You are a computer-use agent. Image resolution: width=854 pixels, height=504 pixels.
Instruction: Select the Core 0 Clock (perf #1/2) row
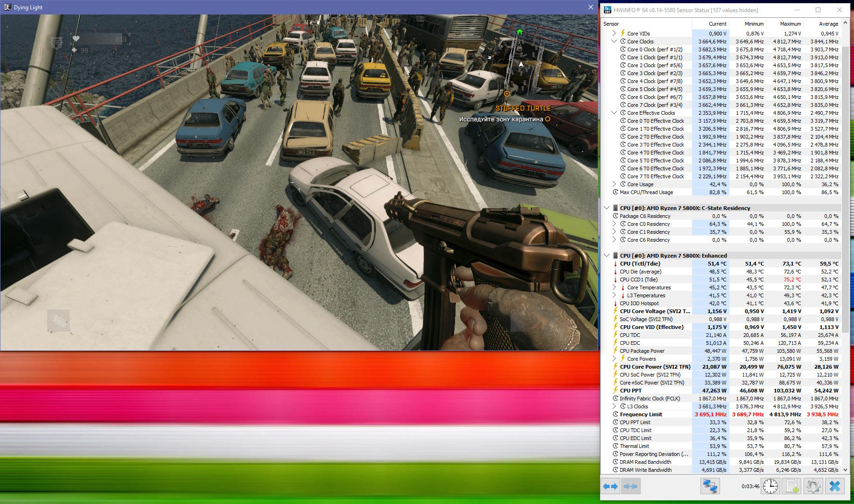721,49
